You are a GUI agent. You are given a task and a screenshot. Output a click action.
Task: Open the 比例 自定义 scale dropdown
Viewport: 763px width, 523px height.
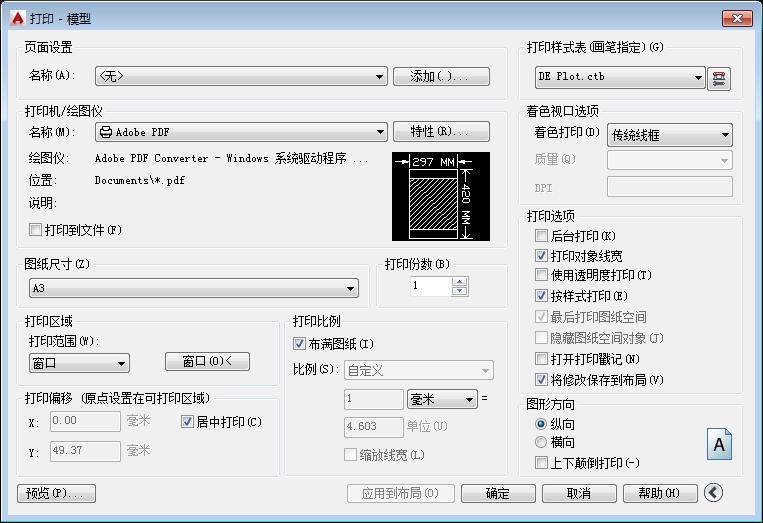[x=418, y=371]
